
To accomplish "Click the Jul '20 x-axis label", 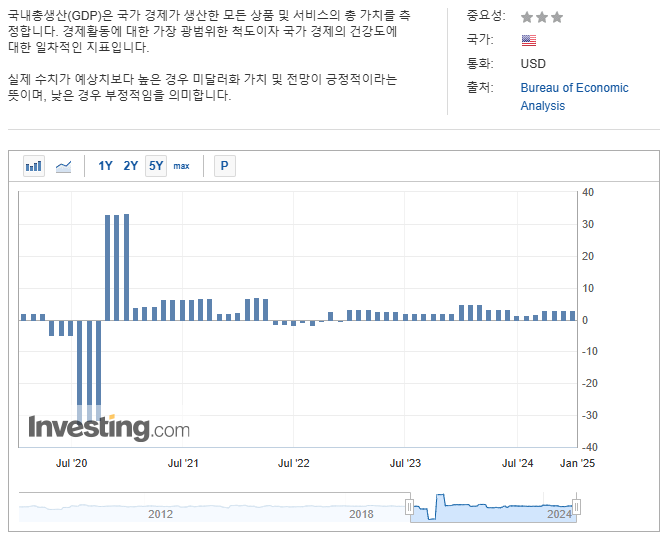I will 71,463.
